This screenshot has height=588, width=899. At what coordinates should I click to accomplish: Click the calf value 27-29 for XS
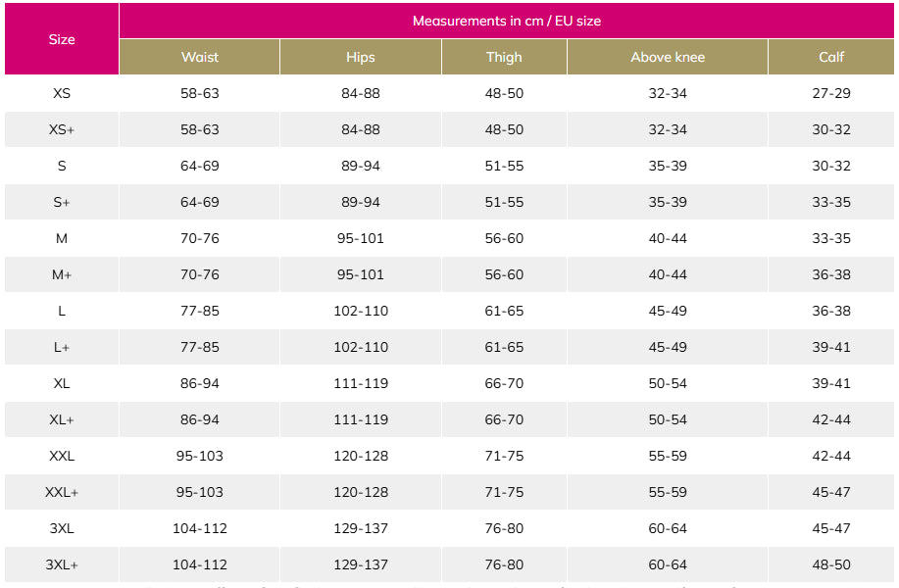(x=831, y=93)
